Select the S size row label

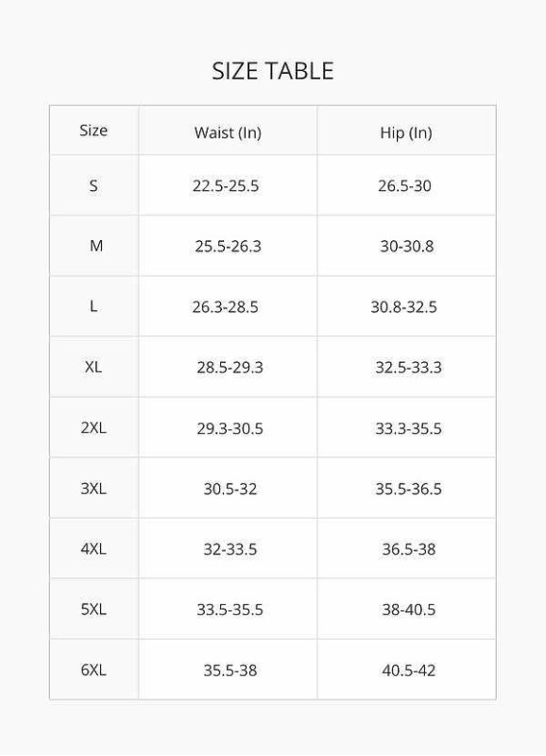point(94,185)
